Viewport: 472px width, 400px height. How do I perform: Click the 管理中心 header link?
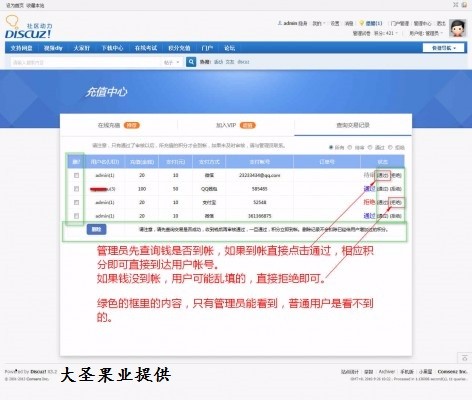[x=422, y=23]
